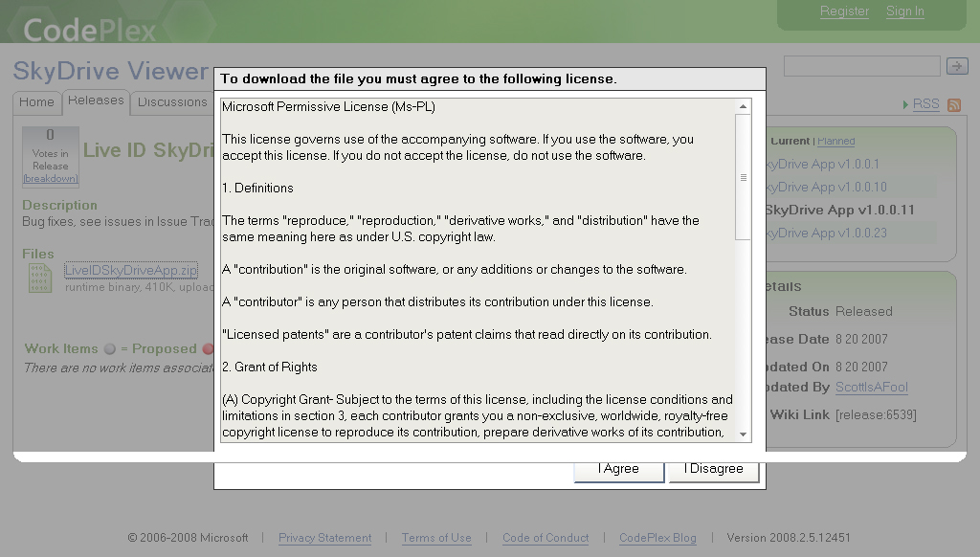Click the Version 2008.2.5.12451 footer text
The image size is (980, 557).
coord(789,538)
